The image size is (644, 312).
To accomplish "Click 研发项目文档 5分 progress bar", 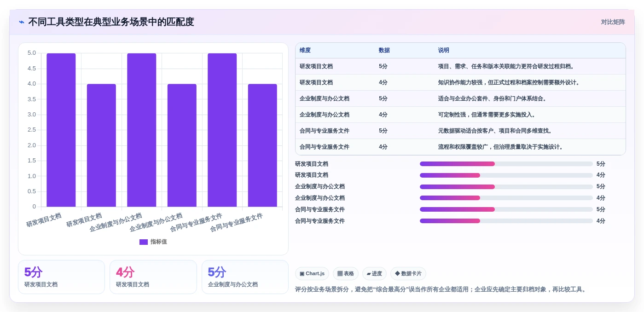I will [x=506, y=164].
